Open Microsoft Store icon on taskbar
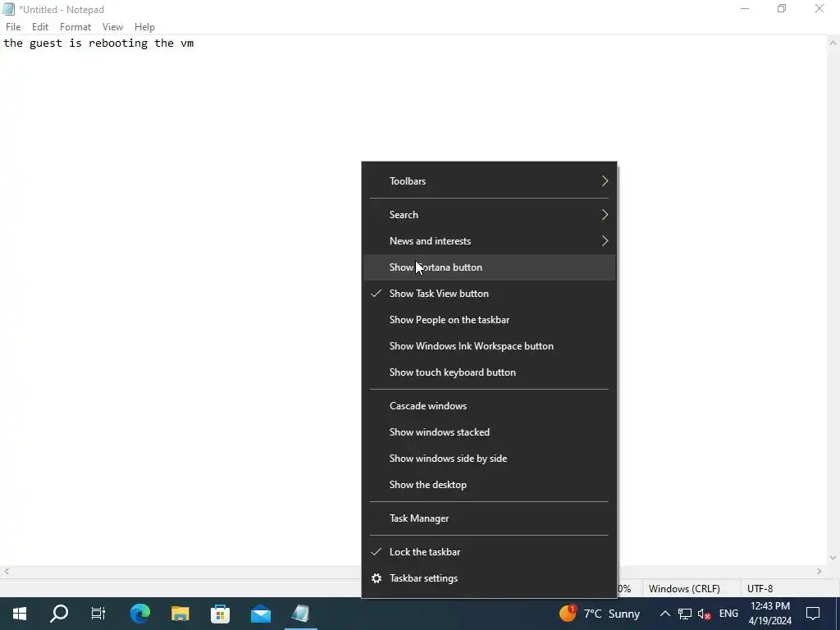The width and height of the screenshot is (840, 630). pos(220,614)
